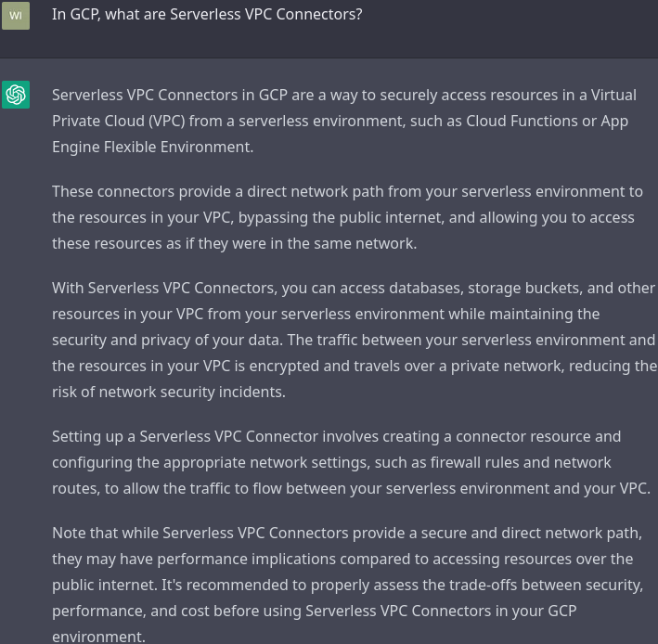Click the words "private network" in the third paragraph
Image resolution: width=658 pixels, height=644 pixels.
pos(509,366)
